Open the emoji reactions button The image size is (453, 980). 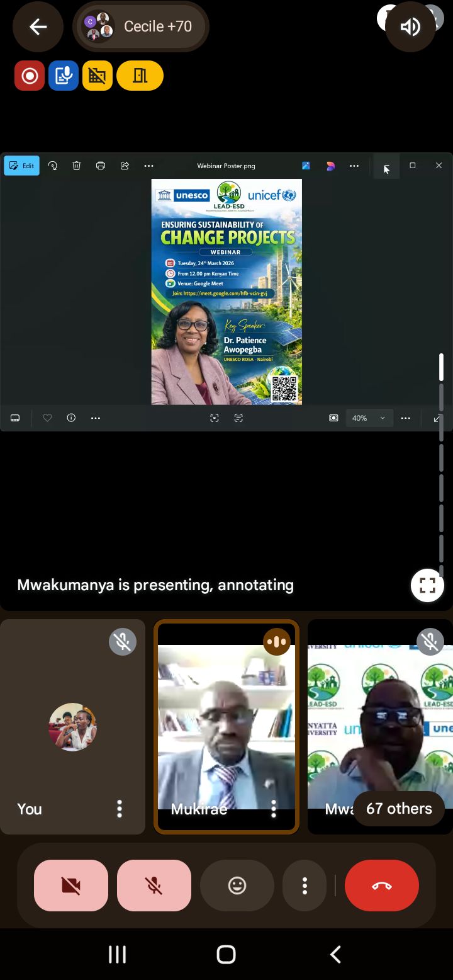click(x=237, y=886)
